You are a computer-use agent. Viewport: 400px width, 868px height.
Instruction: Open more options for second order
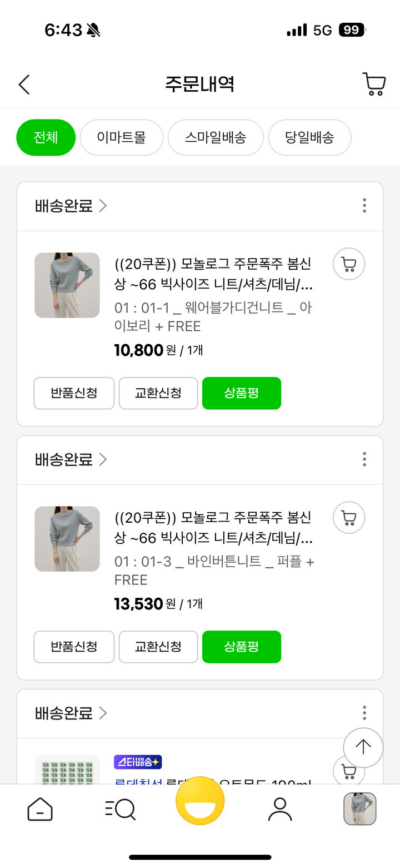coord(364,459)
